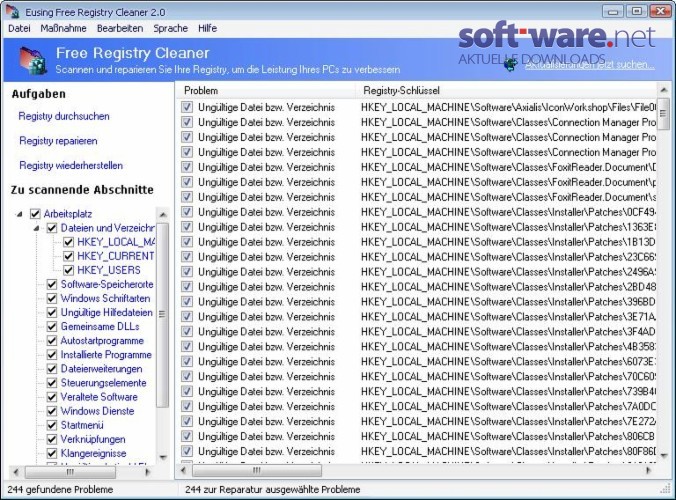Select the Patches\2BD48 registry key entry

coord(508,287)
